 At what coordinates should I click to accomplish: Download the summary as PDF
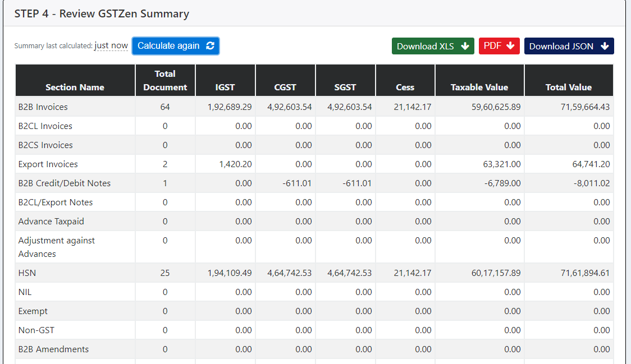pyautogui.click(x=499, y=46)
